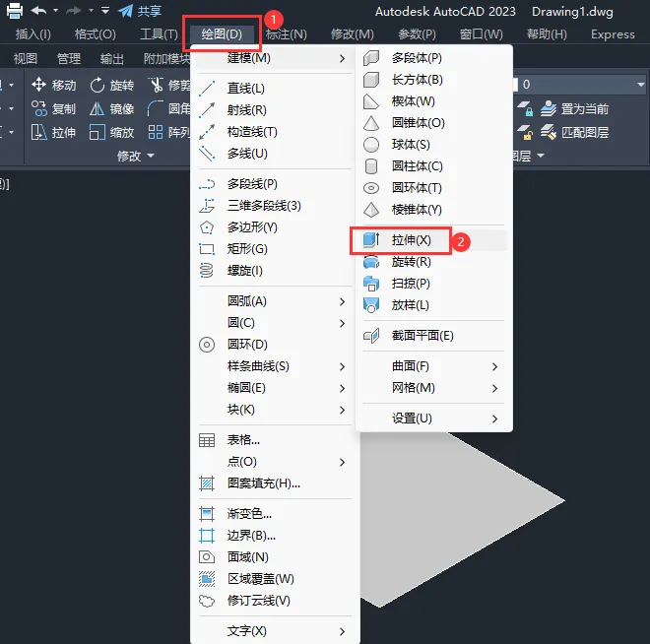The height and width of the screenshot is (644, 650).
Task: Open the Redo history dropdown arrow
Action: pos(91,11)
